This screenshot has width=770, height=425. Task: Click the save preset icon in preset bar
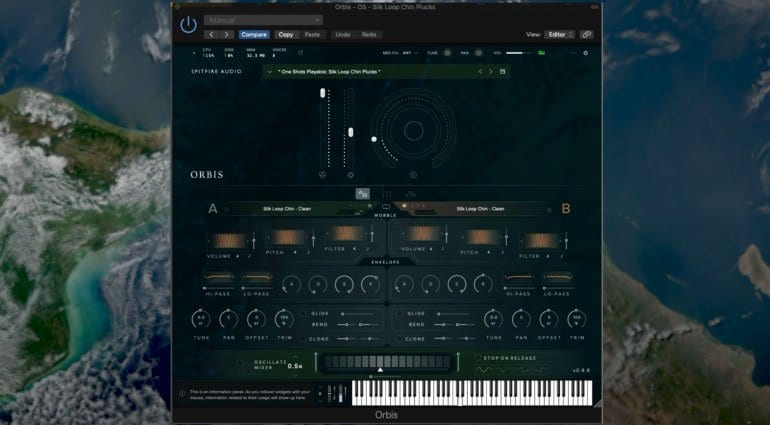coord(502,72)
